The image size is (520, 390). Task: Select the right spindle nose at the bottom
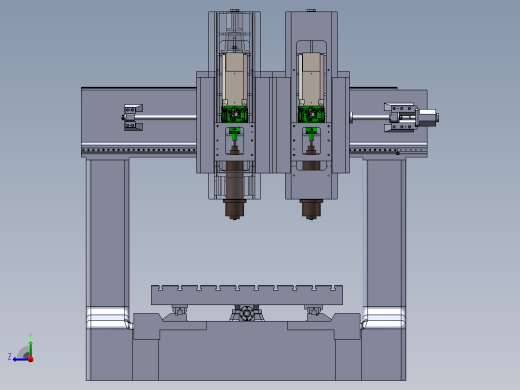pyautogui.click(x=311, y=209)
